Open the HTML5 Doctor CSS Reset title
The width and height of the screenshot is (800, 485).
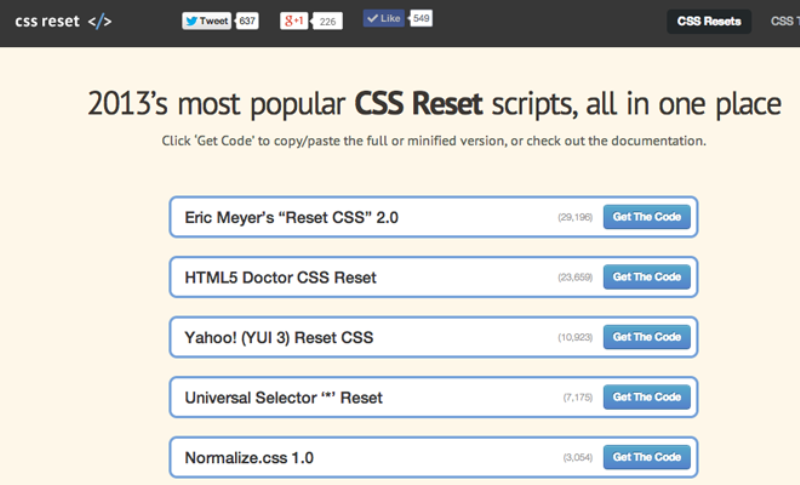280,277
